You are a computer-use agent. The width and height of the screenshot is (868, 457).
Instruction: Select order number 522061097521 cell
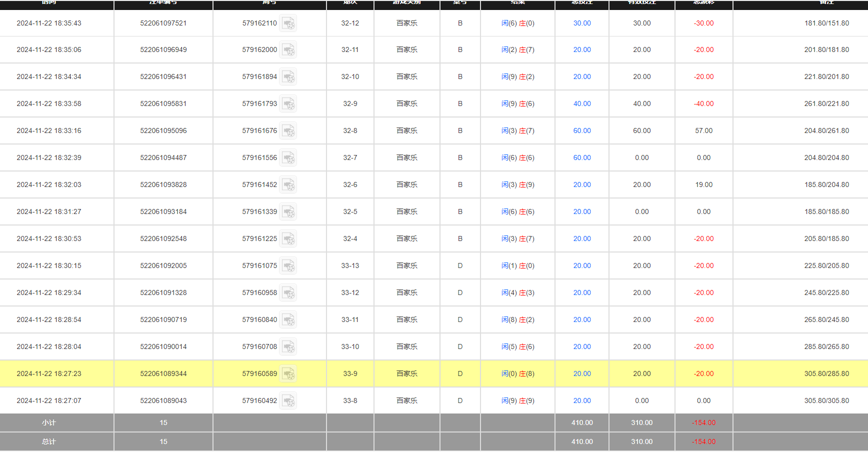click(163, 23)
